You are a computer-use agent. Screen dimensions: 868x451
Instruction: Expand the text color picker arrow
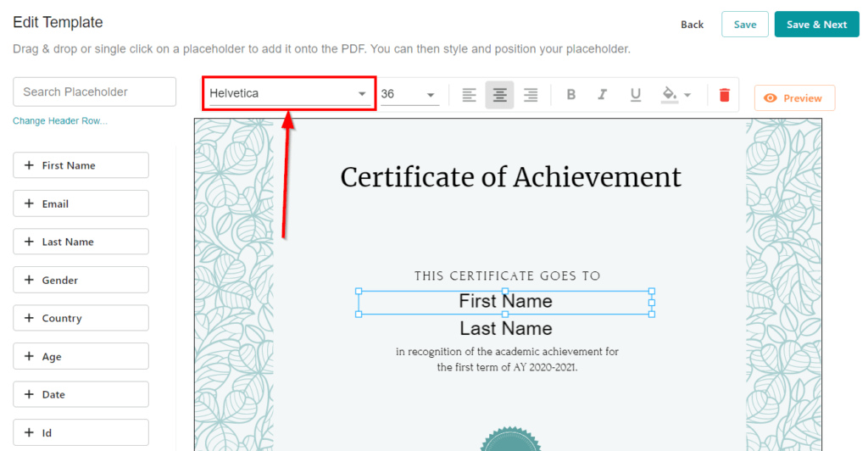tap(687, 95)
